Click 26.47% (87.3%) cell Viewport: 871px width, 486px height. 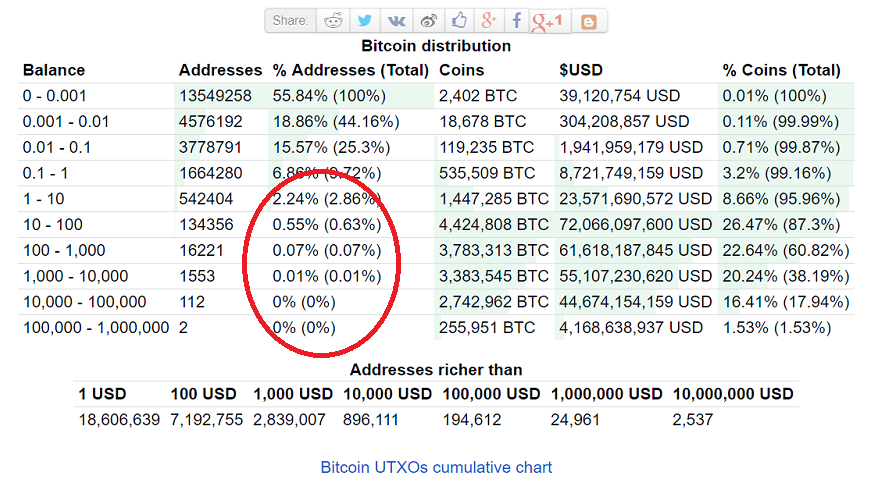pos(781,224)
